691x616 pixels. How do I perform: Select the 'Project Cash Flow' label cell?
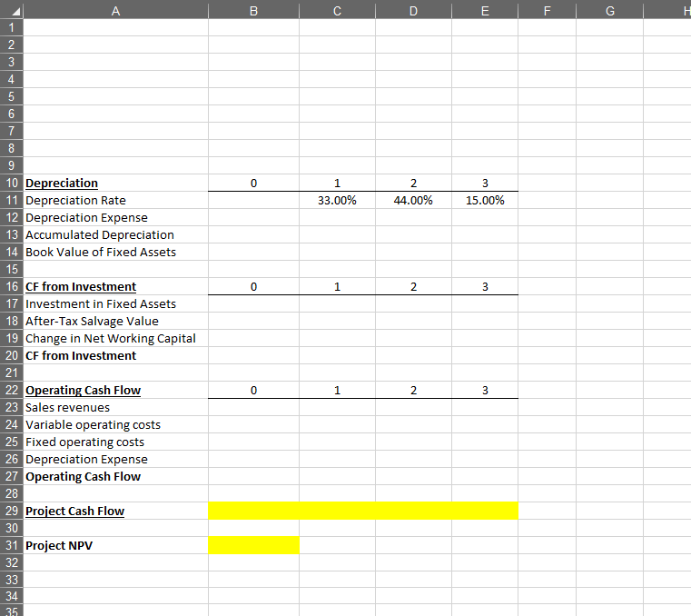115,511
